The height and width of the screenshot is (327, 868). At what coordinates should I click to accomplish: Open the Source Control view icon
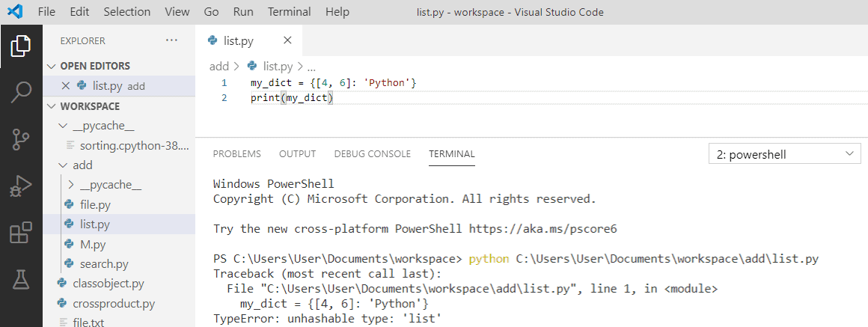(20, 139)
